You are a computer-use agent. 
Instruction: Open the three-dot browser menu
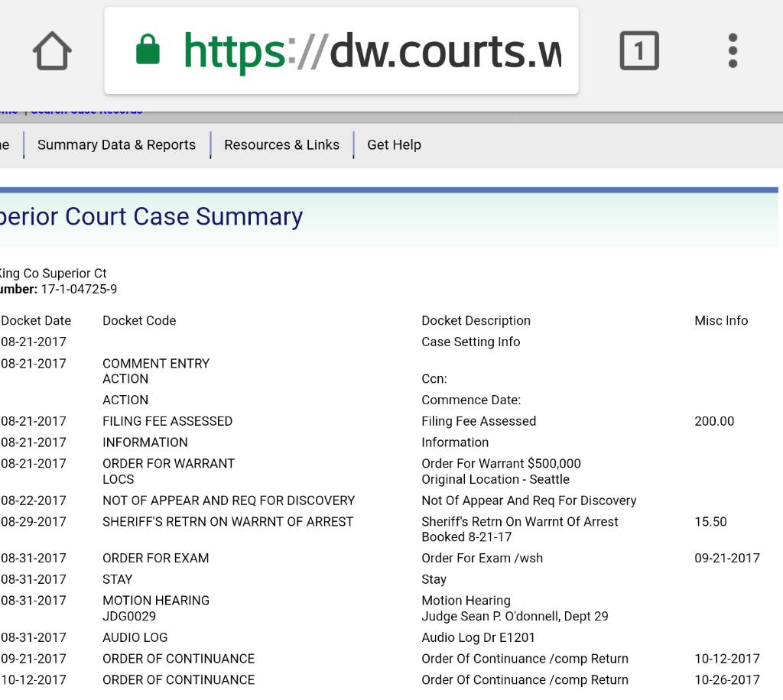(733, 51)
